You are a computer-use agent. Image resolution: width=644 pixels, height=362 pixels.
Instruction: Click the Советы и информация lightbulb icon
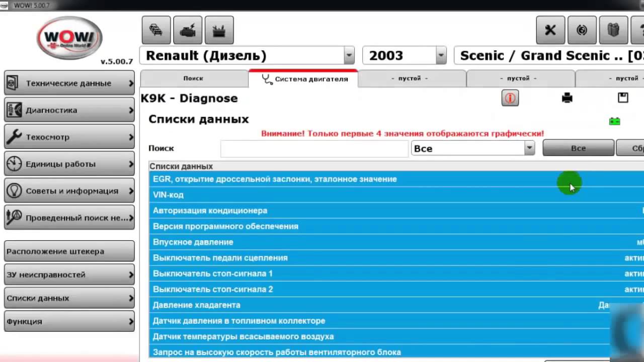pos(14,191)
